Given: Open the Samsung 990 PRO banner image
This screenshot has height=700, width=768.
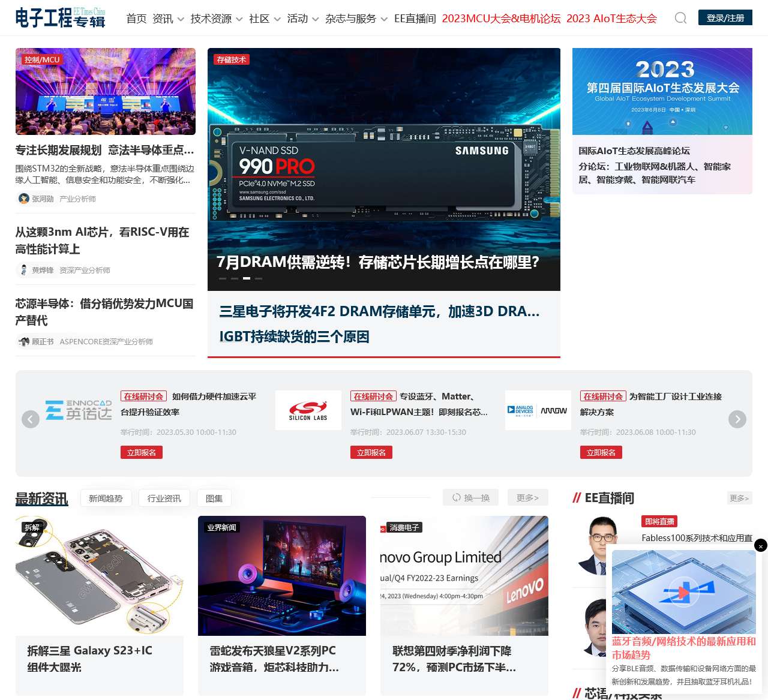Looking at the screenshot, I should [384, 169].
